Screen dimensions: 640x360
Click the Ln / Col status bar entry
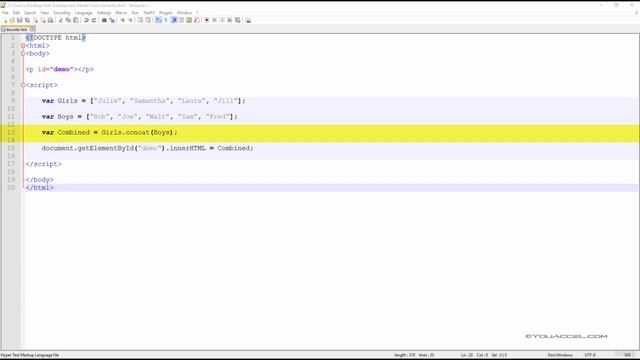[484, 355]
